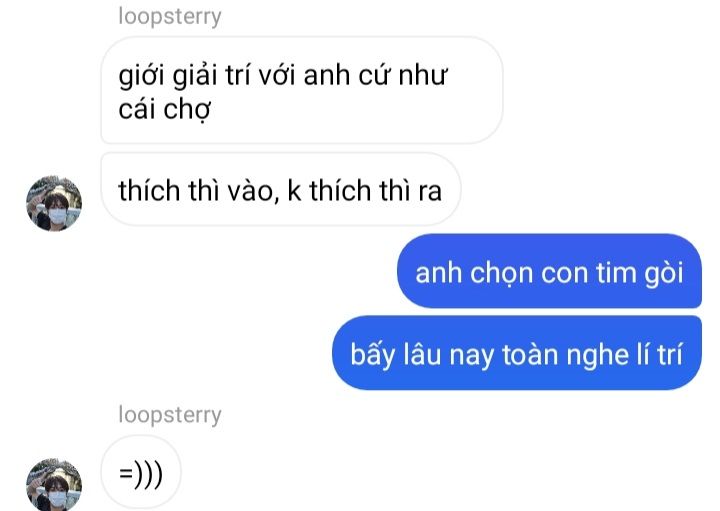Tap the blue "anh chọn con tim gòi" message
Viewport: 720px width, 511px height.
[549, 271]
